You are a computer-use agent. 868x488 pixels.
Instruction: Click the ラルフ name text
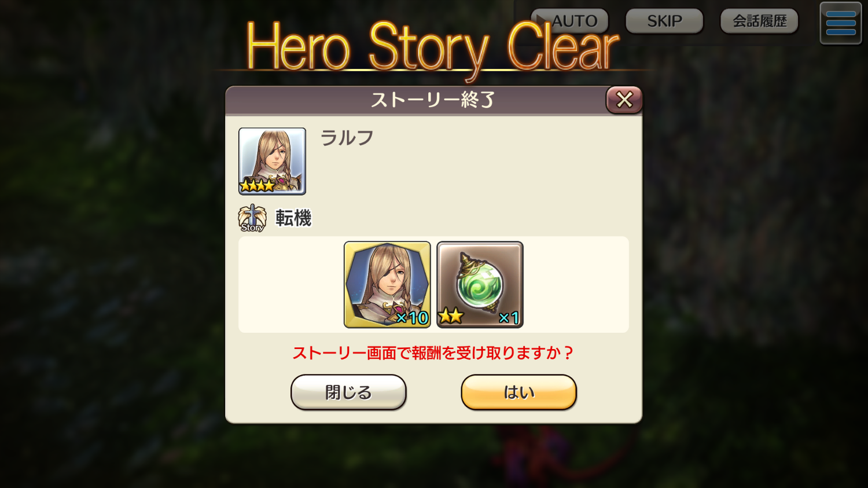pyautogui.click(x=347, y=138)
